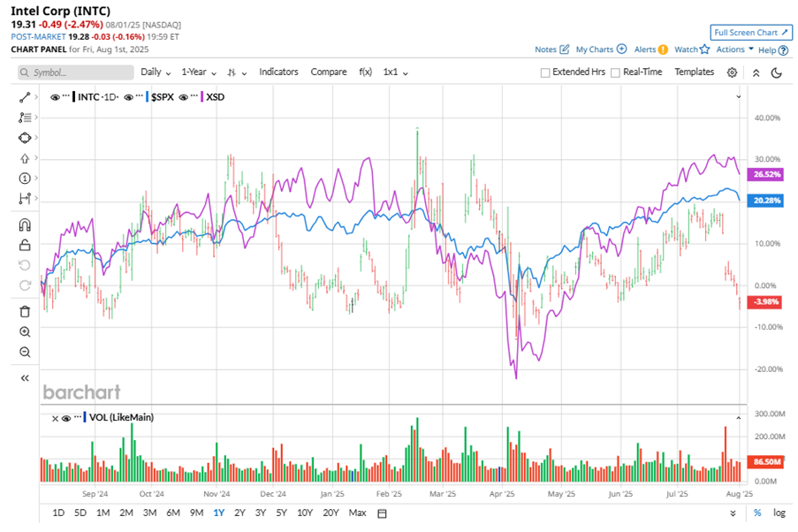Switch to dark mode moon icon
The image size is (798, 532).
click(x=776, y=72)
